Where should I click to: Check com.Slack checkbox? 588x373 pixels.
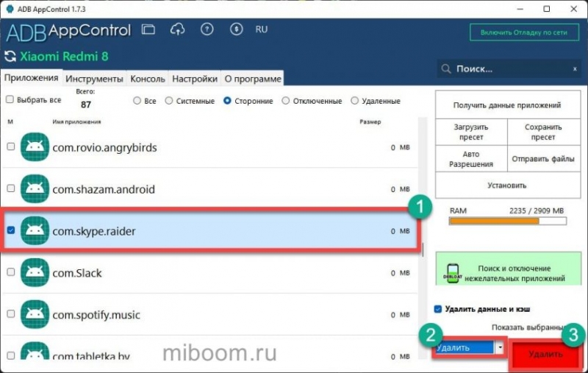click(x=11, y=271)
